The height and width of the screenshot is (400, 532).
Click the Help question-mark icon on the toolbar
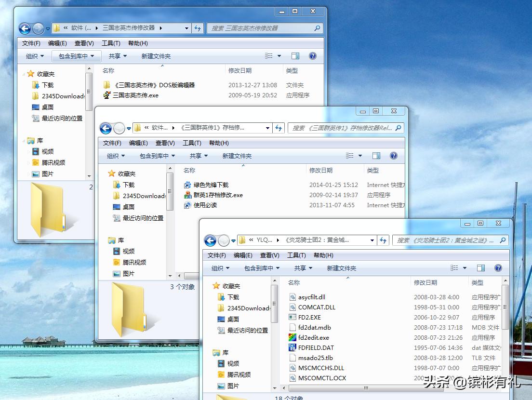tap(498, 267)
